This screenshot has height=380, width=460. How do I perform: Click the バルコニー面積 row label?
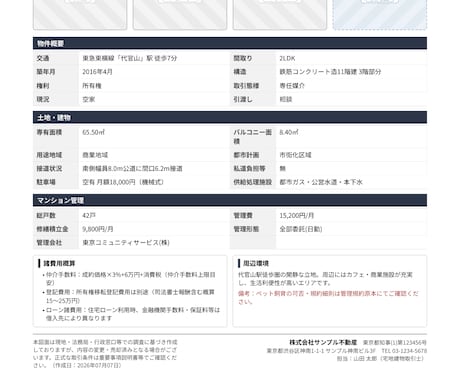(253, 137)
